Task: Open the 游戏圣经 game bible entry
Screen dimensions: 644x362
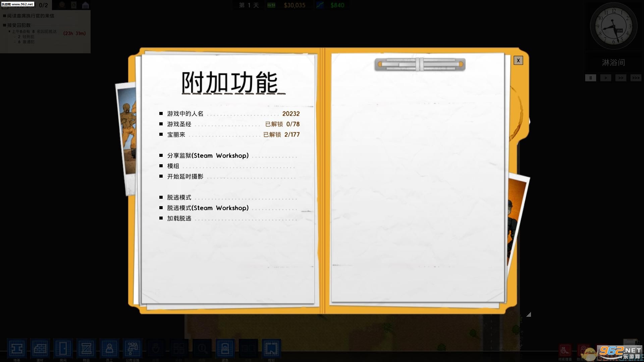Action: coord(179,124)
